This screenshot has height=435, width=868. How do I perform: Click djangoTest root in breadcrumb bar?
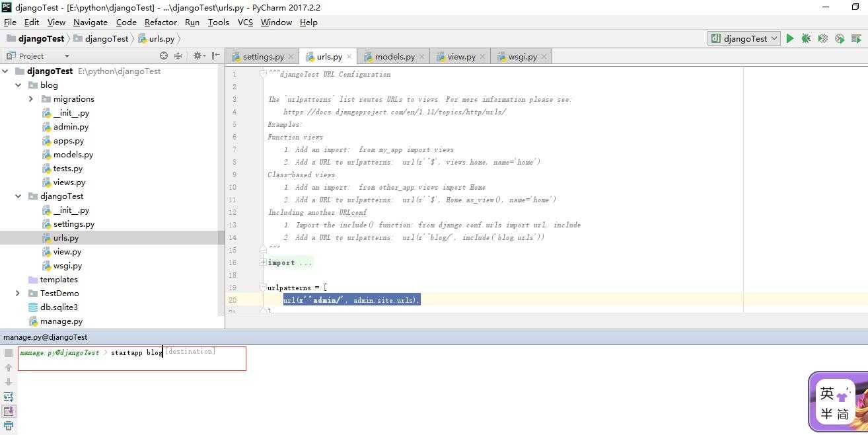(35, 38)
